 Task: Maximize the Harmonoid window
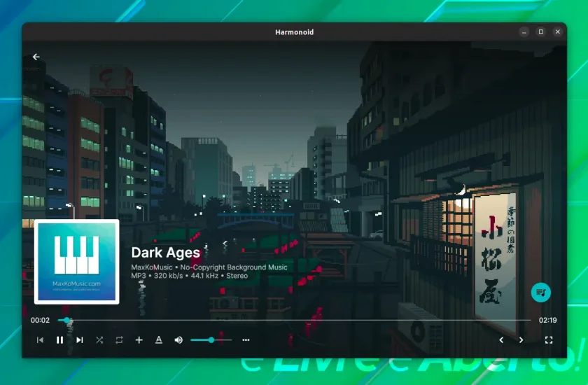(540, 32)
